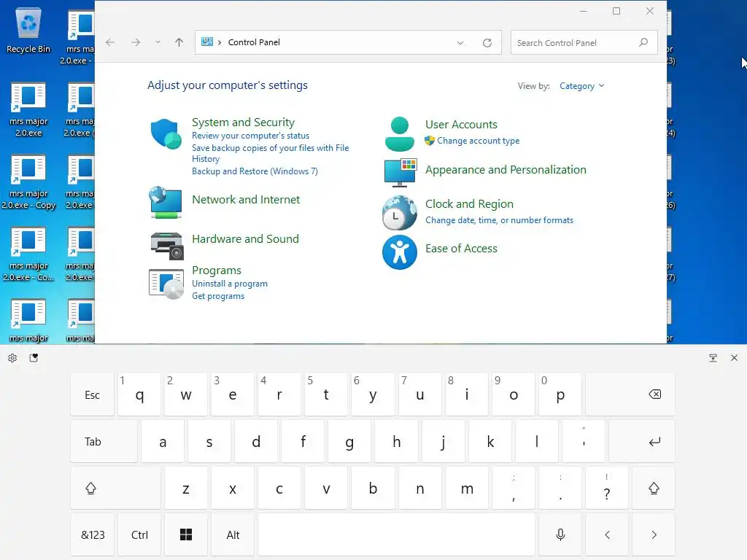Open the recent locations chevron

click(x=158, y=42)
